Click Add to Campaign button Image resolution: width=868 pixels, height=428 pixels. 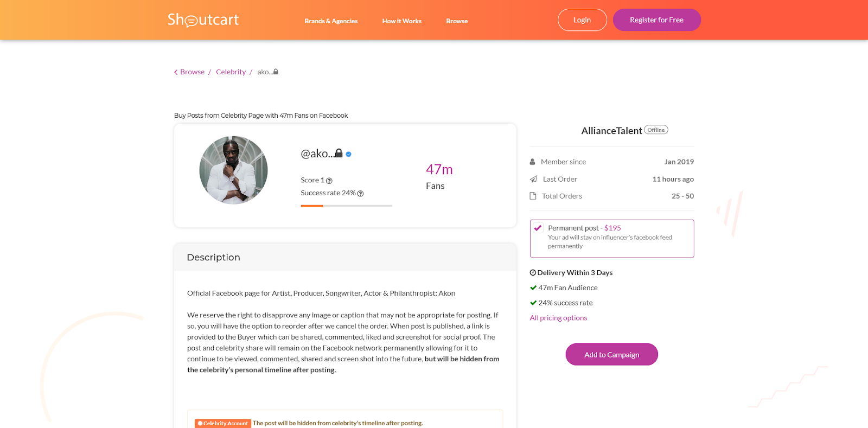[611, 355]
